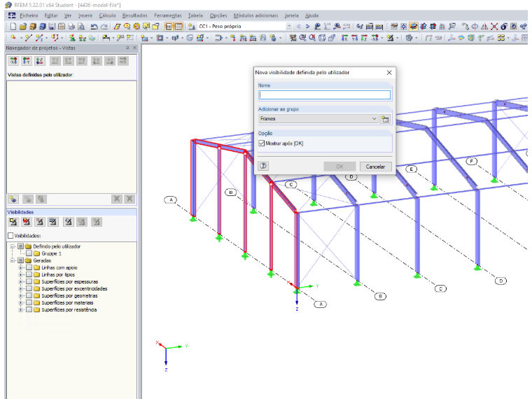
Task: Open the Módulos adicionais menu
Action: 255,15
